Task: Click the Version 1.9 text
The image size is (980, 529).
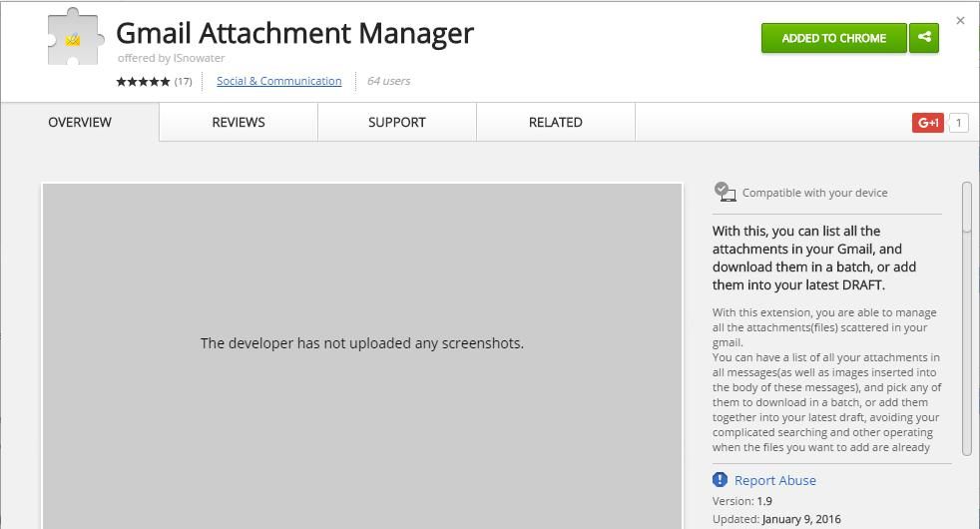Action: 742,501
